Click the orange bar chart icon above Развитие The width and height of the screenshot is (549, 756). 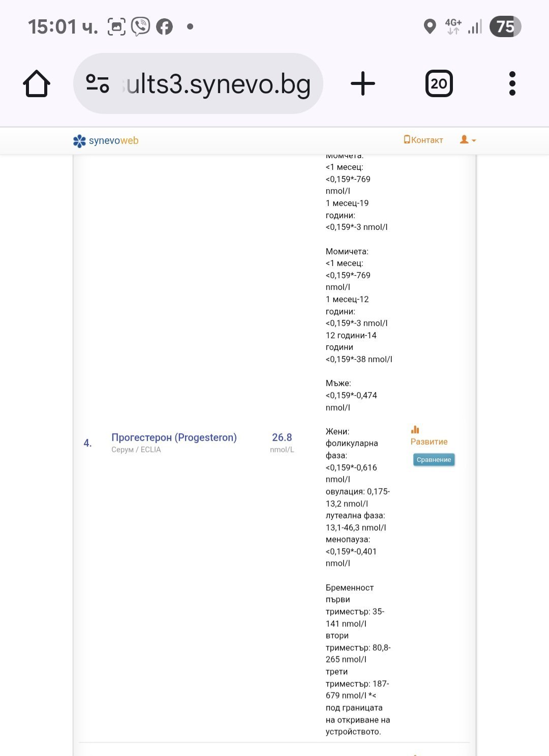pos(415,430)
